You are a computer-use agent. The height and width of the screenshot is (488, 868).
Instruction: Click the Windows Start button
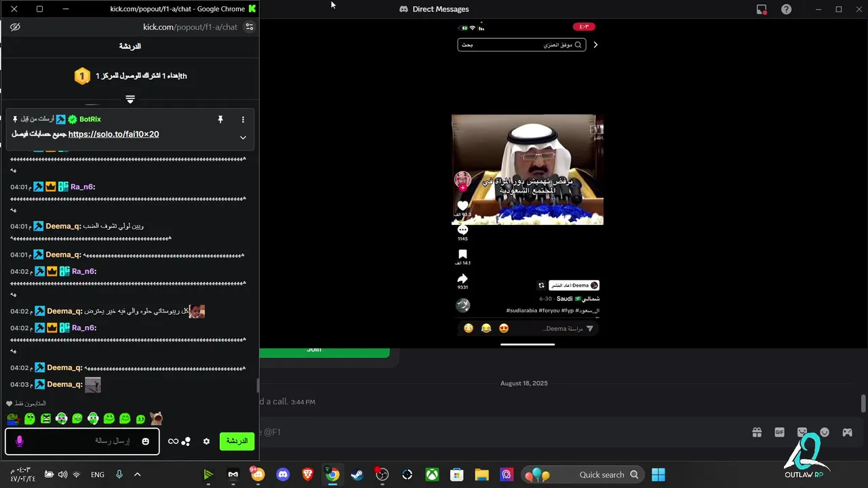tap(658, 474)
